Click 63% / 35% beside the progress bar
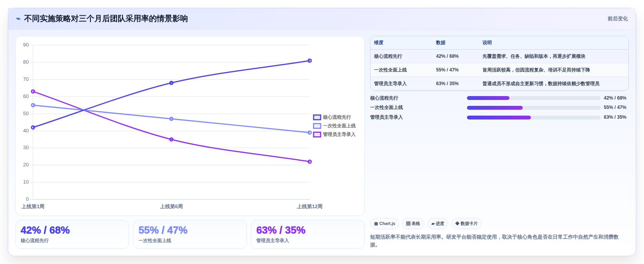Viewport: 644px width, 264px height. click(x=615, y=117)
